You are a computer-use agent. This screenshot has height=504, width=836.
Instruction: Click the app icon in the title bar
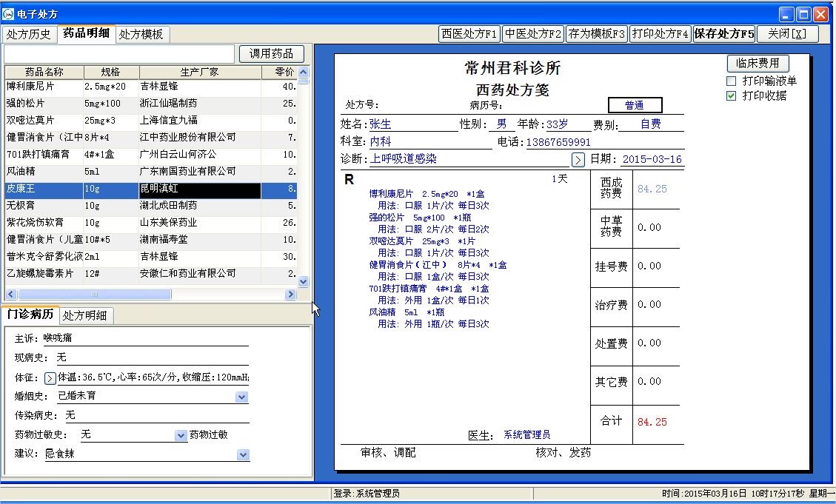point(8,13)
